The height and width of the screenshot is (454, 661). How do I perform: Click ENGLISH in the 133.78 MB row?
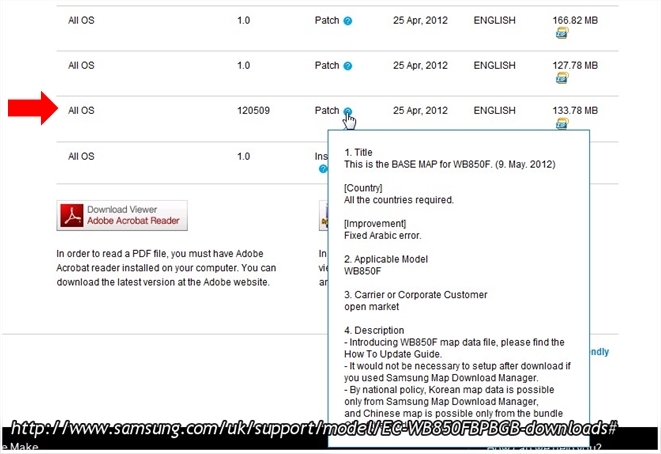pos(494,110)
